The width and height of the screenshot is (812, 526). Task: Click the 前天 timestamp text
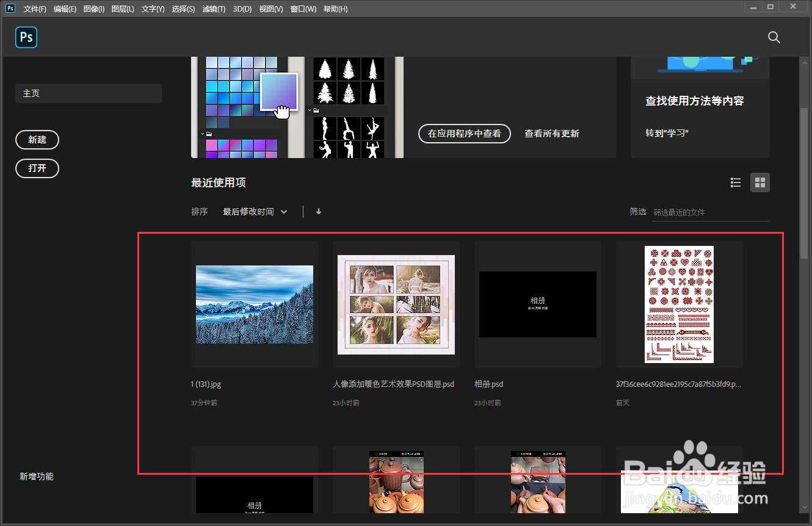tap(623, 403)
